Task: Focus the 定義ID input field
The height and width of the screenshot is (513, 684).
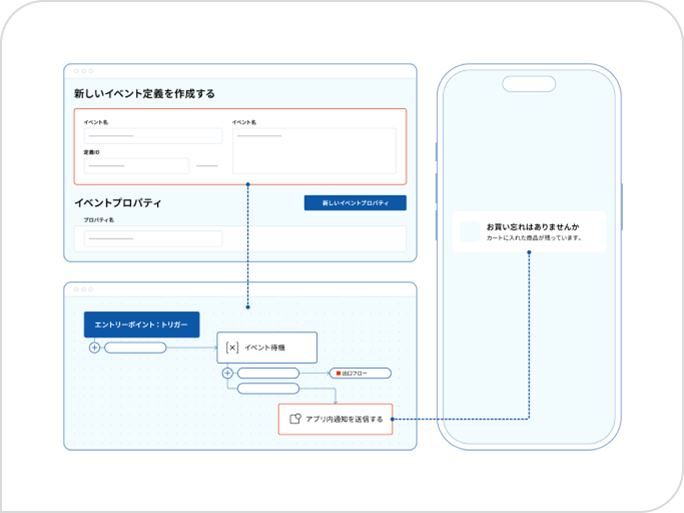Action: click(137, 166)
